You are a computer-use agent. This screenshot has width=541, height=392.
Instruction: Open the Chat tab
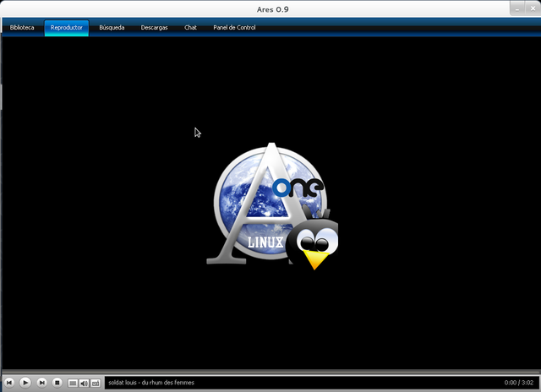pos(190,28)
